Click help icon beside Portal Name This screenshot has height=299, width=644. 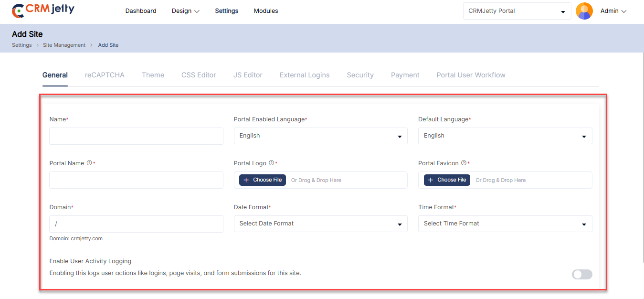pos(89,163)
